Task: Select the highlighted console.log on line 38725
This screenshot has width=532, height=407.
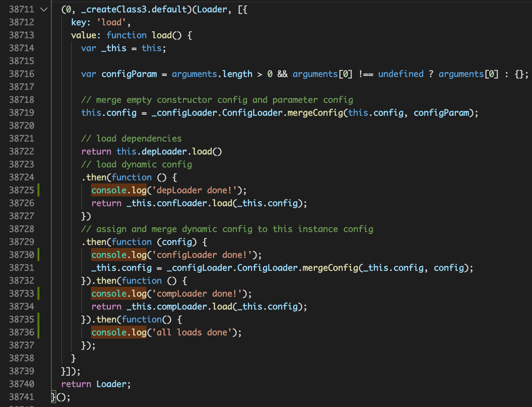Action: [118, 190]
